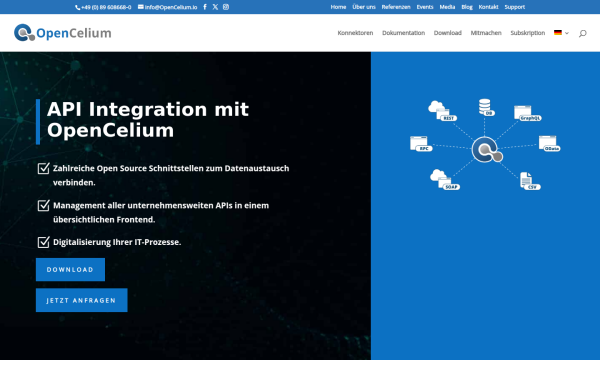Click the blue DOWNLOAD button
Screen dimensions: 600x375
point(70,269)
